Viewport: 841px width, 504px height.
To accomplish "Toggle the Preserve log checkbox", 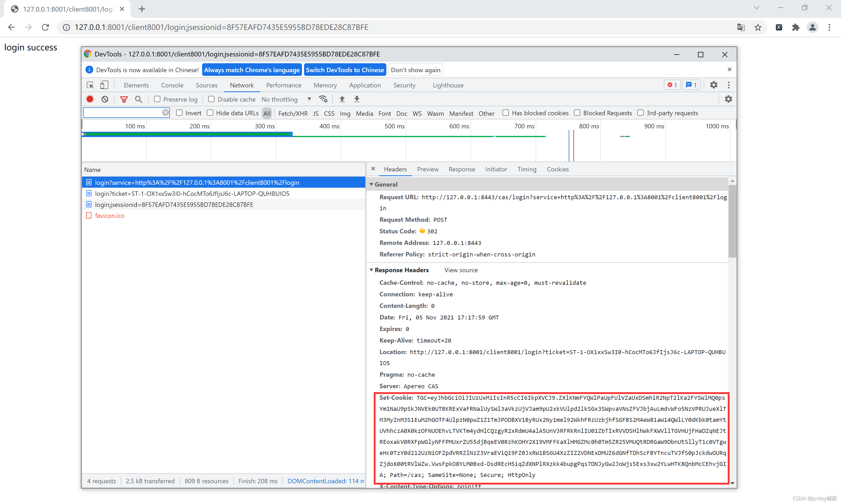I will [157, 99].
